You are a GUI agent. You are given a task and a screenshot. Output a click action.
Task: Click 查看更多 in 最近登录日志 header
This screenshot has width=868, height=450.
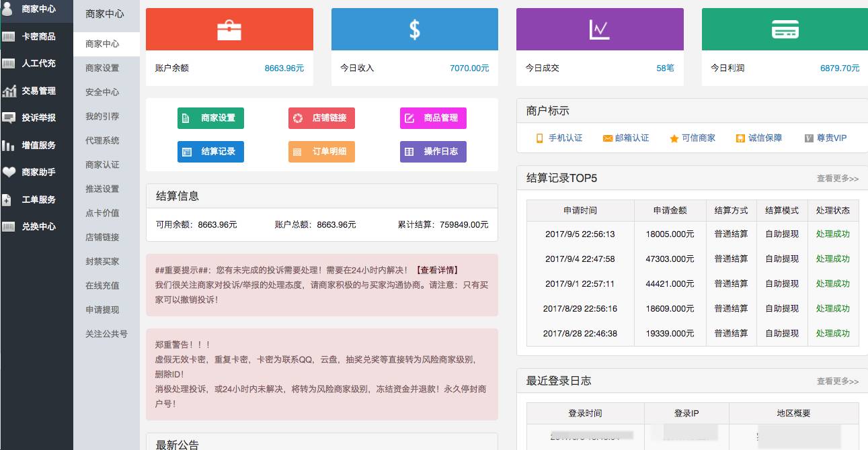(x=837, y=381)
